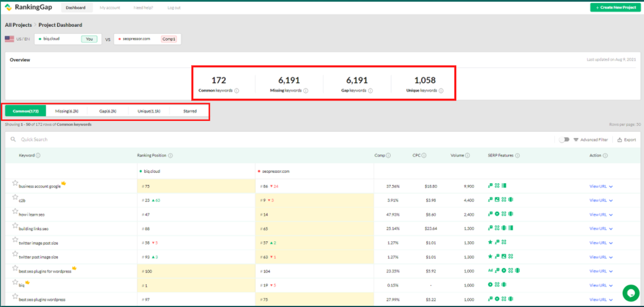Show info for CPC column
Screen dimensions: 644x307
point(424,156)
